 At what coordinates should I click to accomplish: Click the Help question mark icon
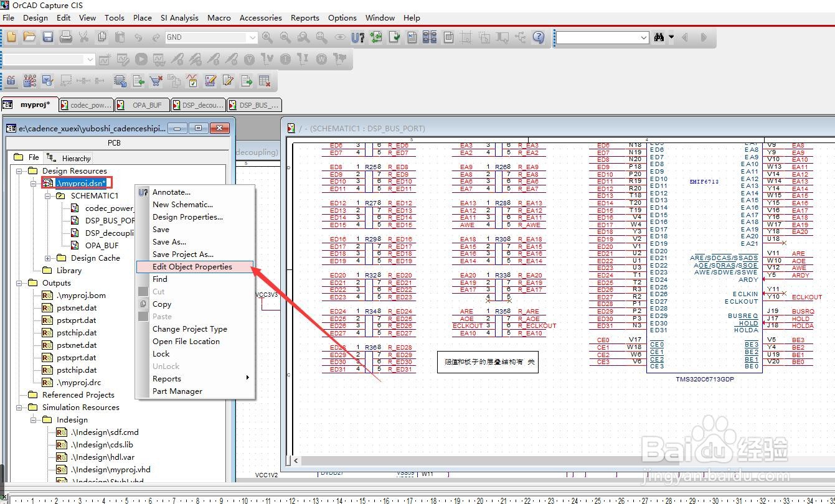click(539, 37)
